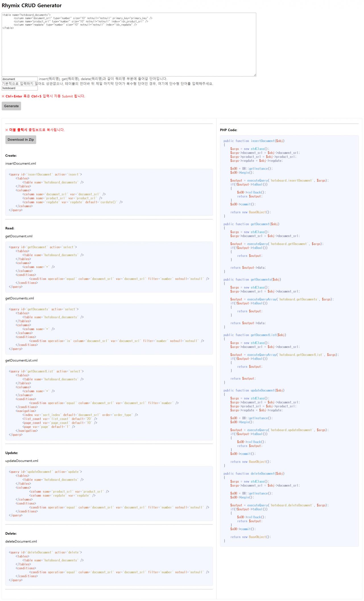Screen dimensions: 364x601
Task: Click the getDocuments 'operation="in"' condition line
Action: click(117, 341)
